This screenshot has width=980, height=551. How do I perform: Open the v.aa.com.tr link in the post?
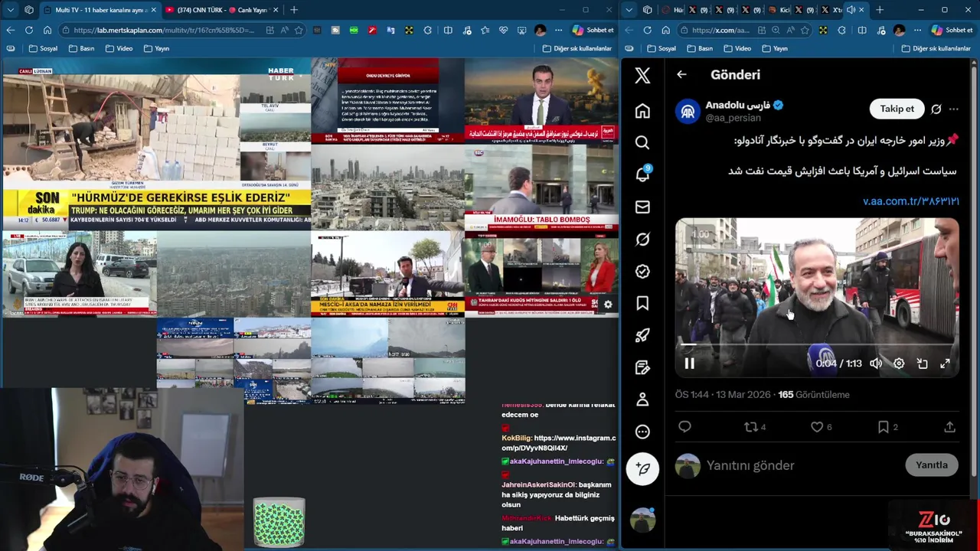[911, 201]
